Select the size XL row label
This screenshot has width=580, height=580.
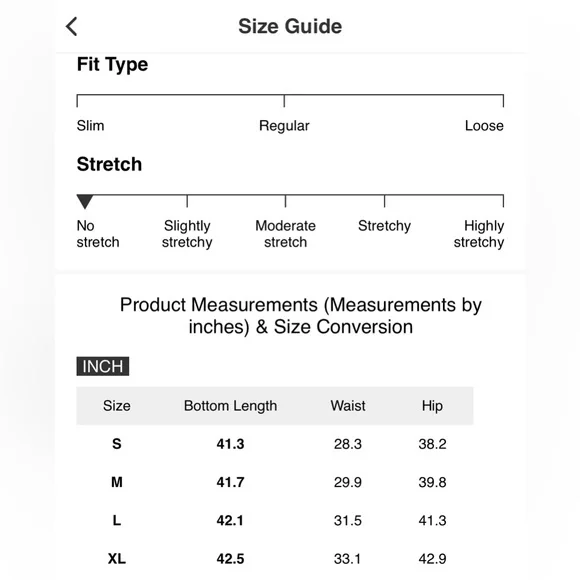[x=117, y=559]
